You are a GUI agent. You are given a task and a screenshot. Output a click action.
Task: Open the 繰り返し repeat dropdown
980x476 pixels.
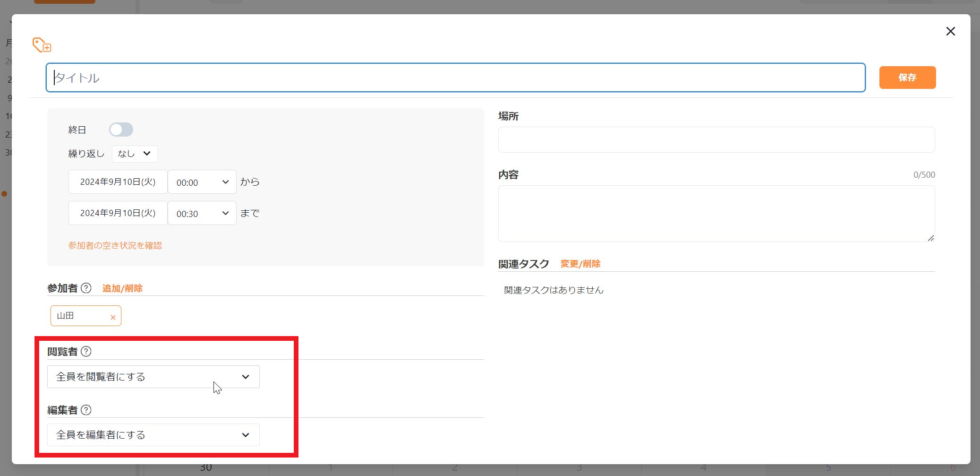pos(135,154)
